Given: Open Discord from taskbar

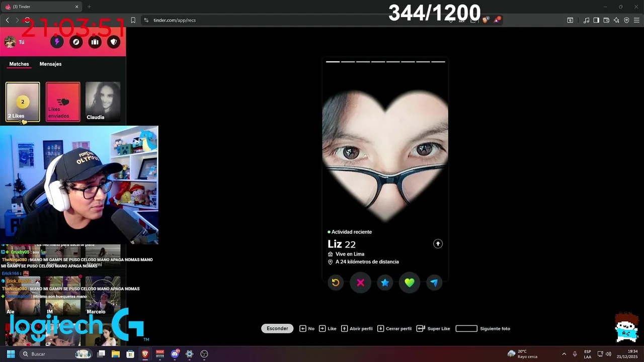Looking at the screenshot, I should (x=175, y=354).
